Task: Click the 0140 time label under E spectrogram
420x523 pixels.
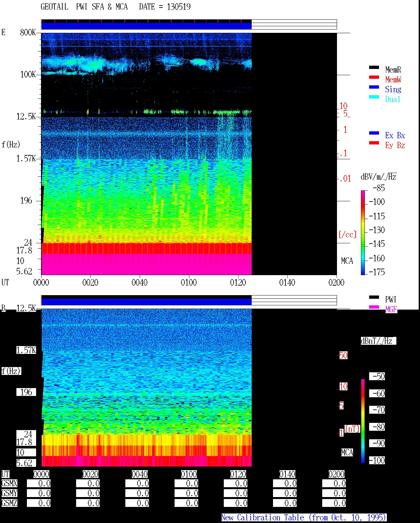Action: pos(287,282)
